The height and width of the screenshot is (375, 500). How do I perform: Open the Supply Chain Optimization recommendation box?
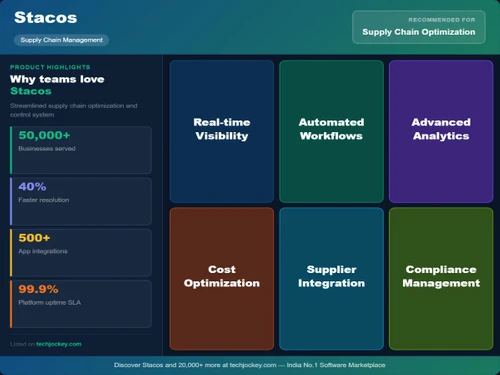(419, 27)
